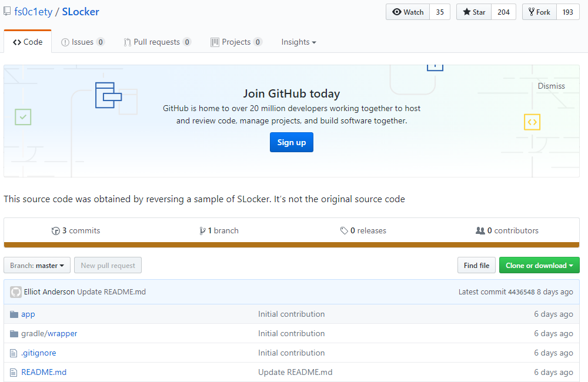The height and width of the screenshot is (382, 588).
Task: Click the Star icon
Action: click(466, 12)
